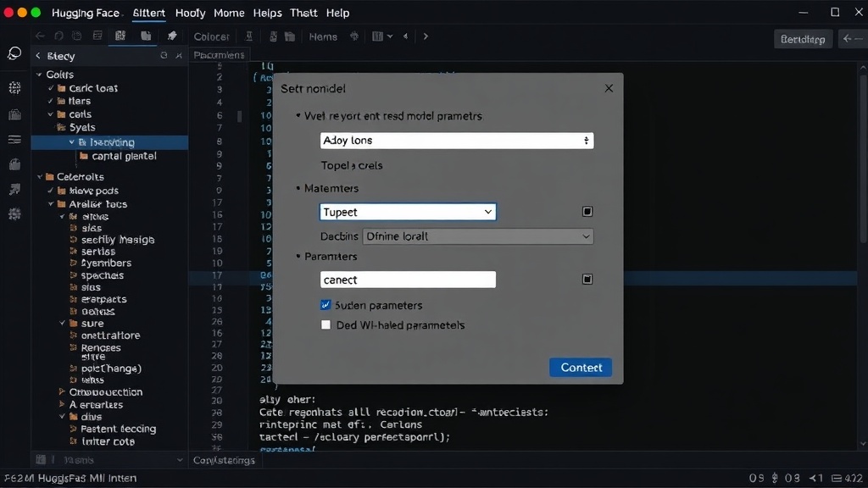Viewport: 868px width, 488px height.
Task: Select the Arelier tacs folder
Action: (98, 203)
